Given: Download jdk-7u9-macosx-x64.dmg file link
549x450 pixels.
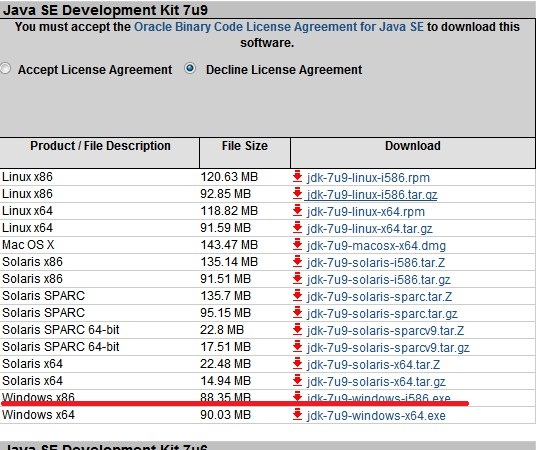Looking at the screenshot, I should tap(376, 245).
